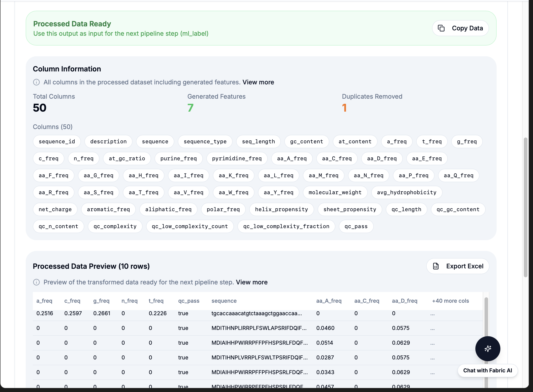
Task: Select the aa_Q_freq column chip
Action: pos(458,175)
